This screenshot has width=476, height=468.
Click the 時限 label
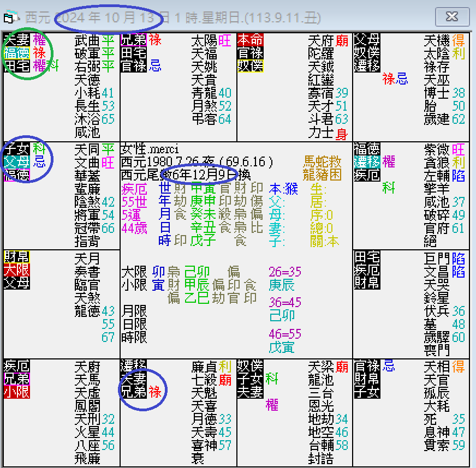coord(134,337)
